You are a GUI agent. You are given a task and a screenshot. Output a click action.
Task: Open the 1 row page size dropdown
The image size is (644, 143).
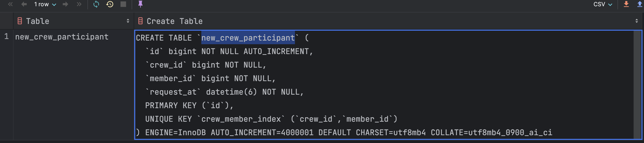(45, 4)
